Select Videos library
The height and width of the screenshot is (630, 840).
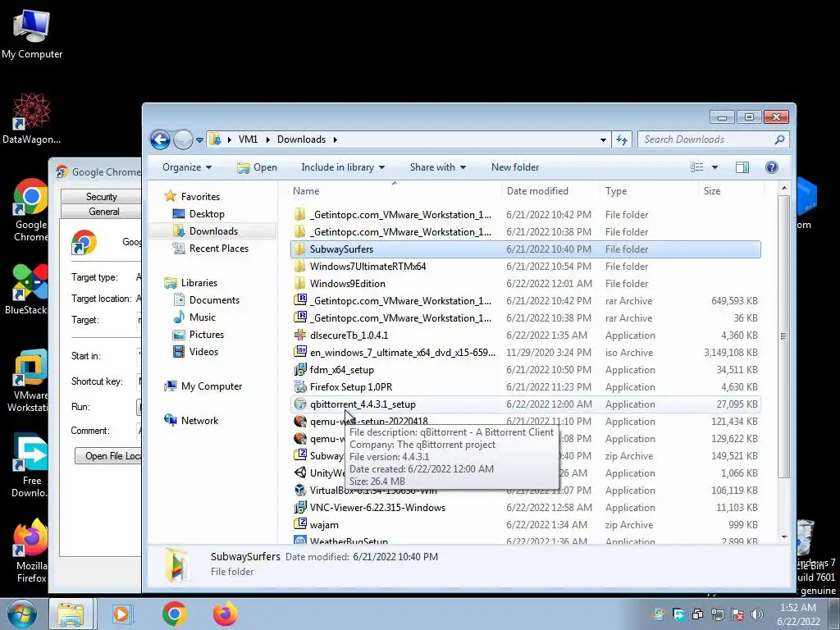(x=203, y=351)
